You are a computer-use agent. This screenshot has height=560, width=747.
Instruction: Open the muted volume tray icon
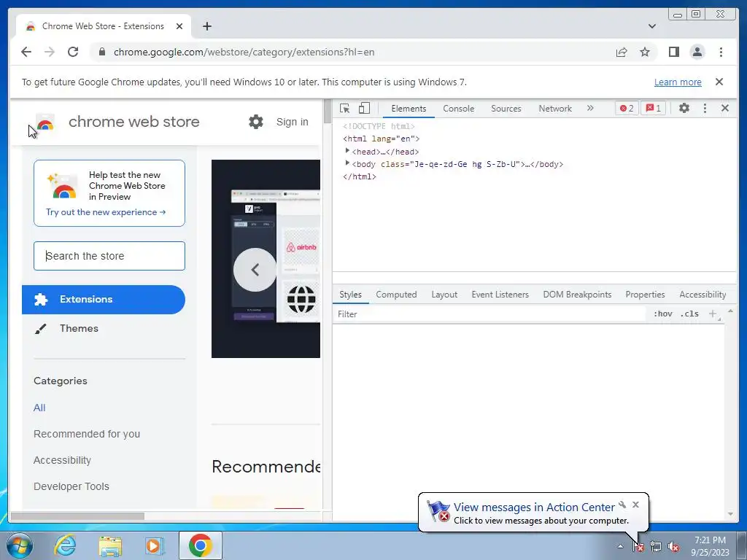[x=673, y=547]
